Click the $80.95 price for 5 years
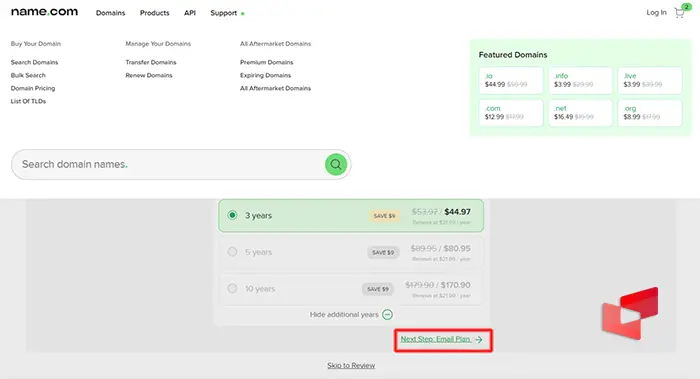 (457, 248)
